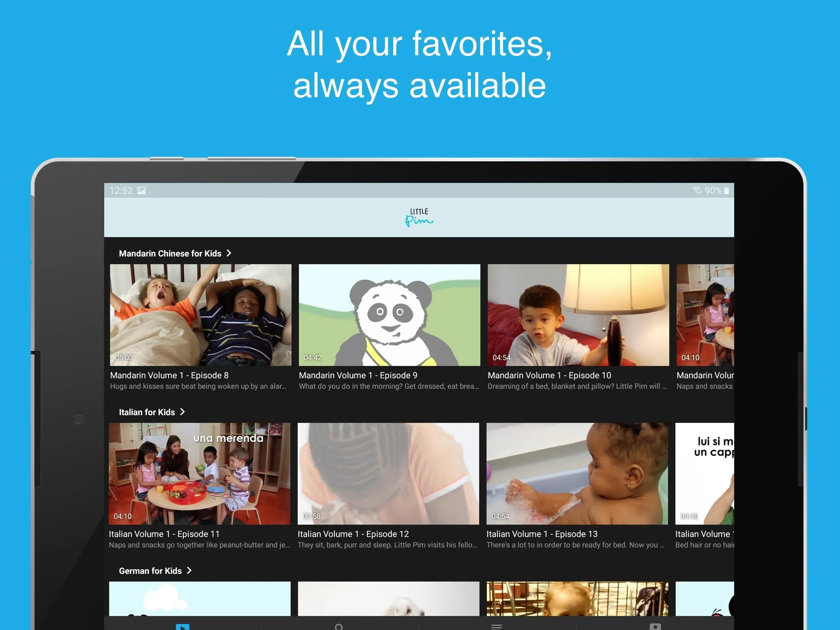The width and height of the screenshot is (840, 630).
Task: Play Italian Volume 1 Episode 13
Action: click(578, 473)
